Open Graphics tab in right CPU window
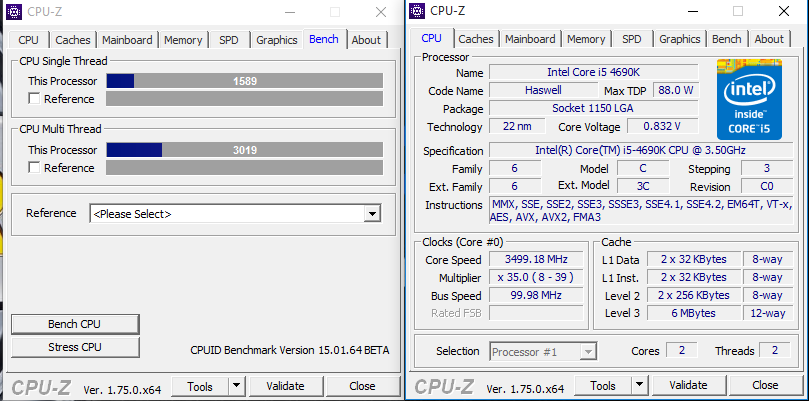 pos(680,39)
